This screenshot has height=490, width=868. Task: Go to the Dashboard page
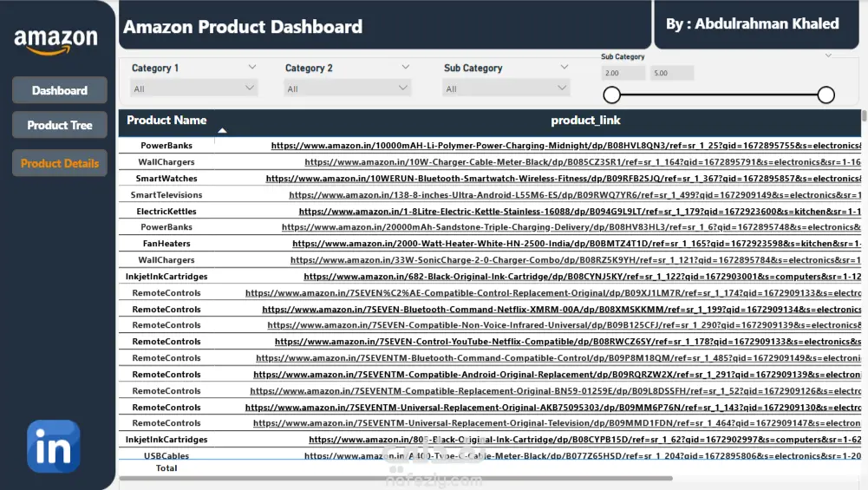pos(59,90)
